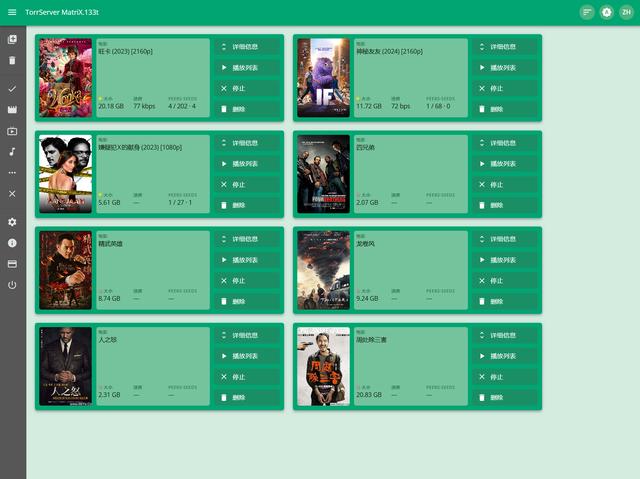Screen dimensions: 640x479
Task: Select the TV shows category icon in sidebar
Action: tap(12, 131)
